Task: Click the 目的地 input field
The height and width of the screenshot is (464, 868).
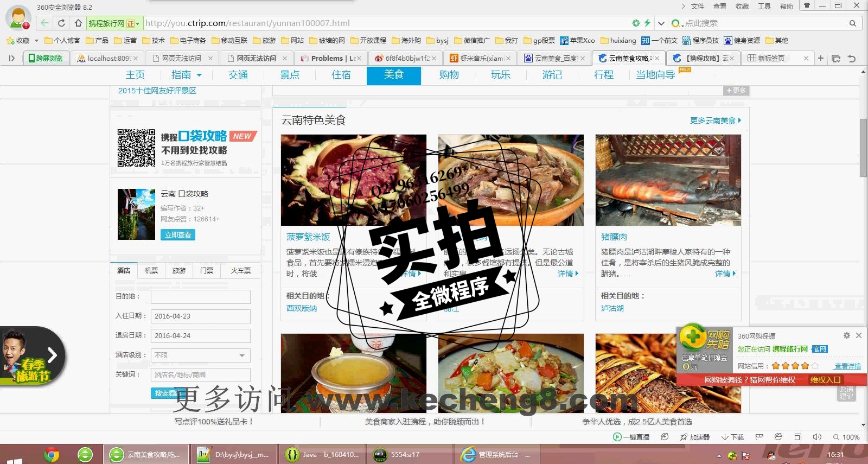Action: tap(200, 296)
